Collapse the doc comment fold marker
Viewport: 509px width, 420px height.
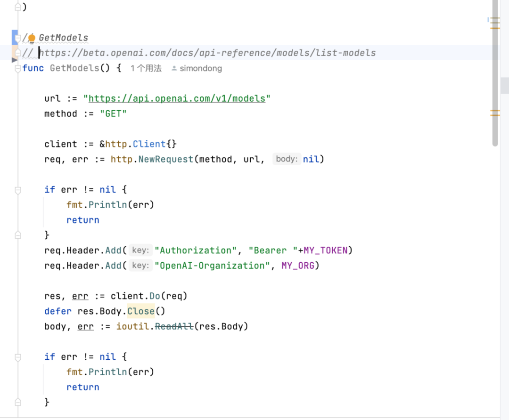point(18,38)
